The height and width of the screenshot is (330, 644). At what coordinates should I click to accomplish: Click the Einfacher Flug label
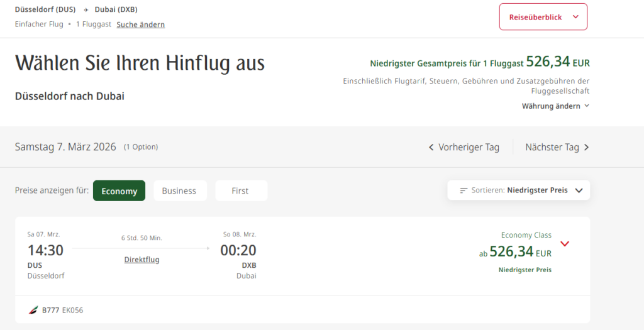click(39, 25)
